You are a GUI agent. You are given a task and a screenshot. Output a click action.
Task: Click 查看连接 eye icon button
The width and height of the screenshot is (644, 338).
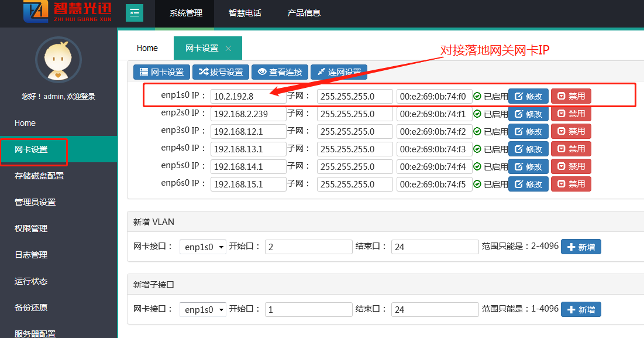pos(280,72)
